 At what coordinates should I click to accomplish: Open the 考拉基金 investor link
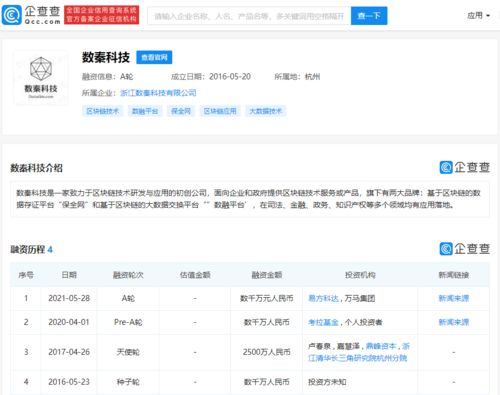(323, 322)
